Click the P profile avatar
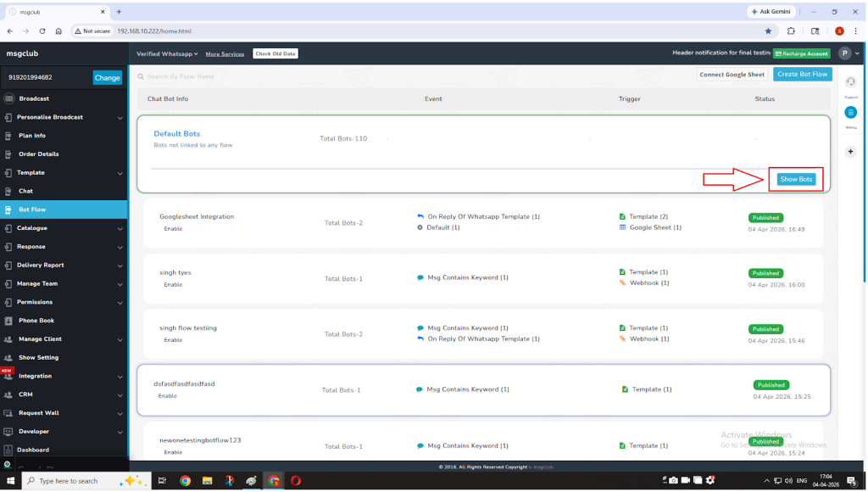Screen dimensions: 868x492 844,53
